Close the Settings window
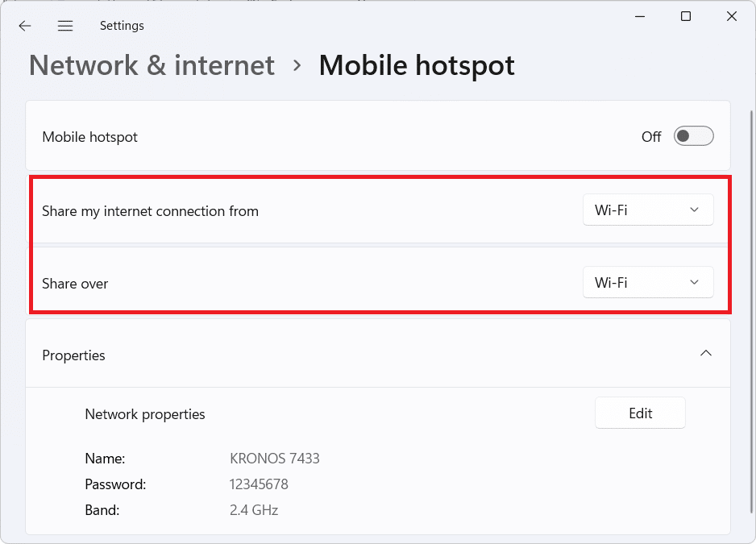This screenshot has width=756, height=544. [732, 17]
